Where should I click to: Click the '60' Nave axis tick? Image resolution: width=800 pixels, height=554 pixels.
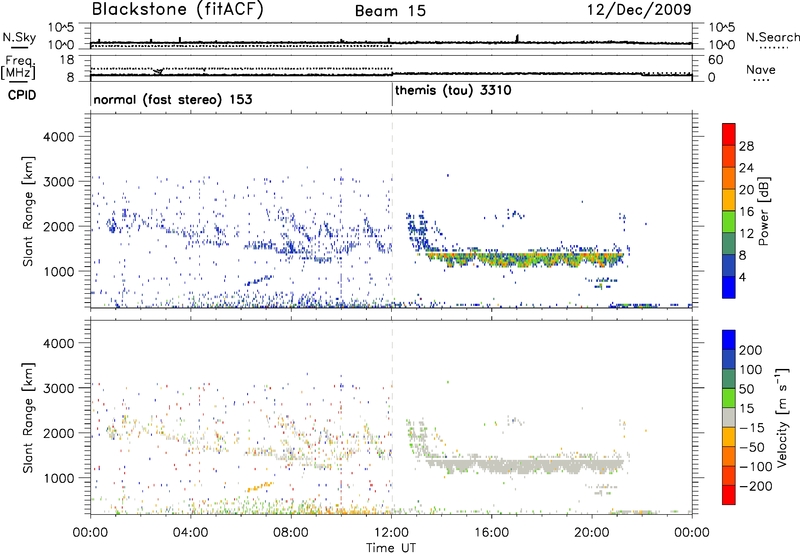[x=715, y=60]
